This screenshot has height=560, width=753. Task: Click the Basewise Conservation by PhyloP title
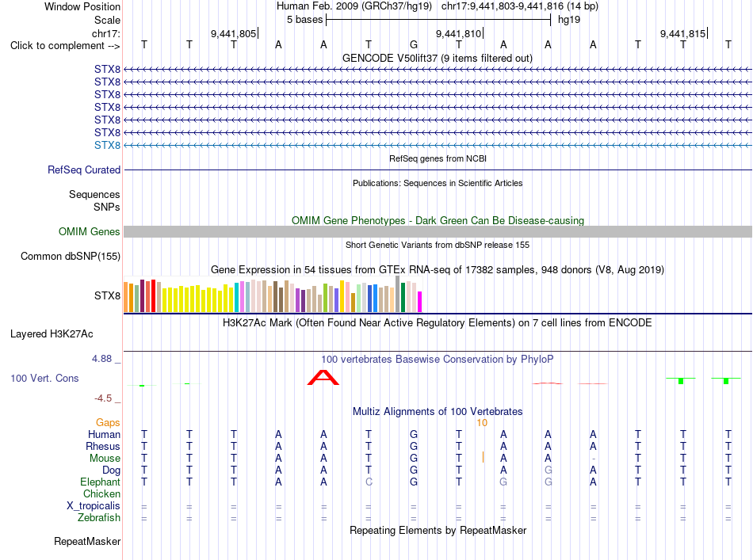[438, 359]
